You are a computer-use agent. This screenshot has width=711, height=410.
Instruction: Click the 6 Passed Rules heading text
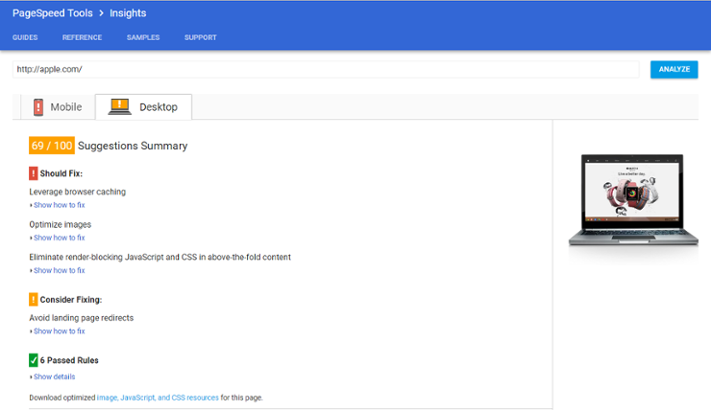(69, 360)
